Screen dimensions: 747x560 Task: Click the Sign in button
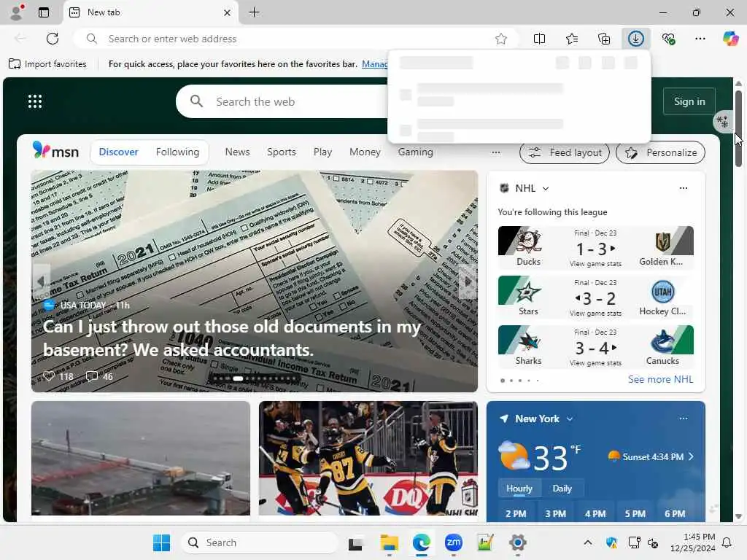click(x=689, y=101)
